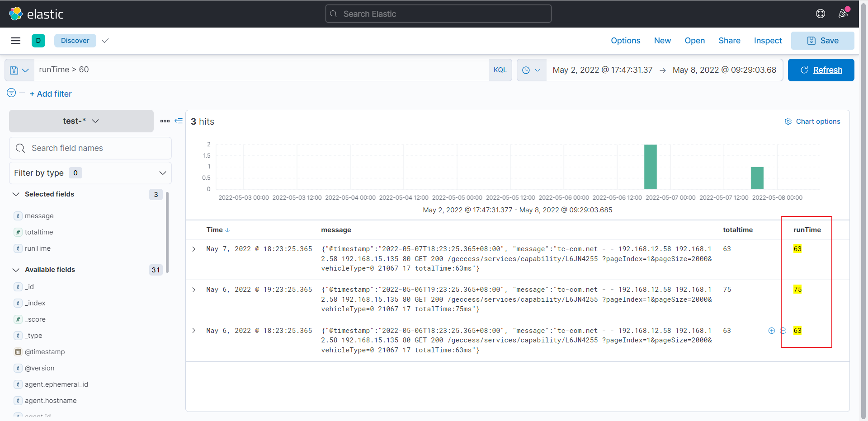This screenshot has width=868, height=421.
Task: Click the Elastic logo
Action: click(x=36, y=14)
